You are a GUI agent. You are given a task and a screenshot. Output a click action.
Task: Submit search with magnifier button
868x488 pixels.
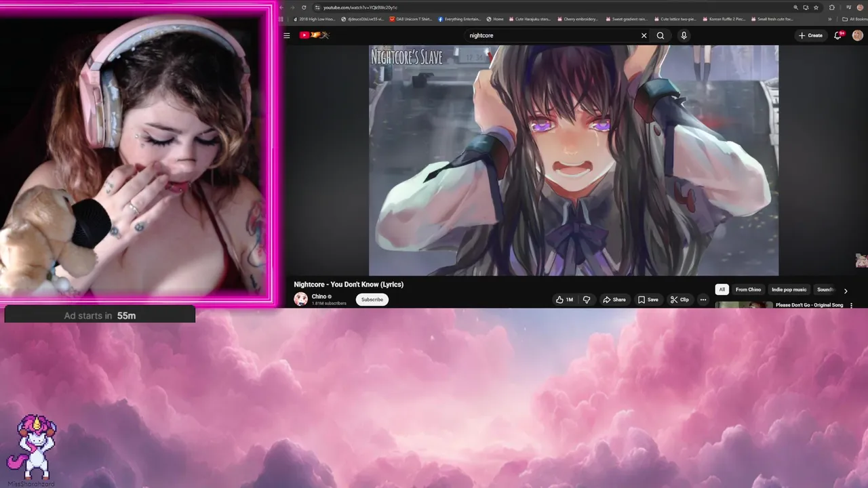coord(660,35)
